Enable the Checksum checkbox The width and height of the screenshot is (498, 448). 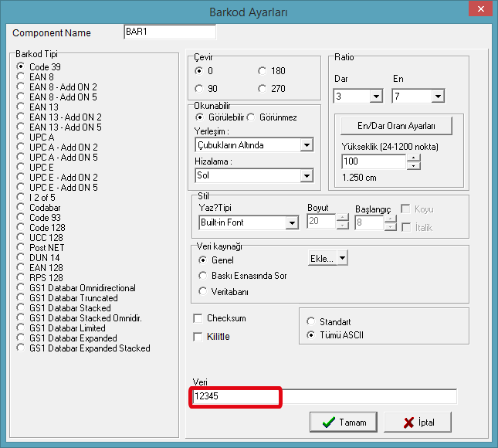click(x=198, y=318)
